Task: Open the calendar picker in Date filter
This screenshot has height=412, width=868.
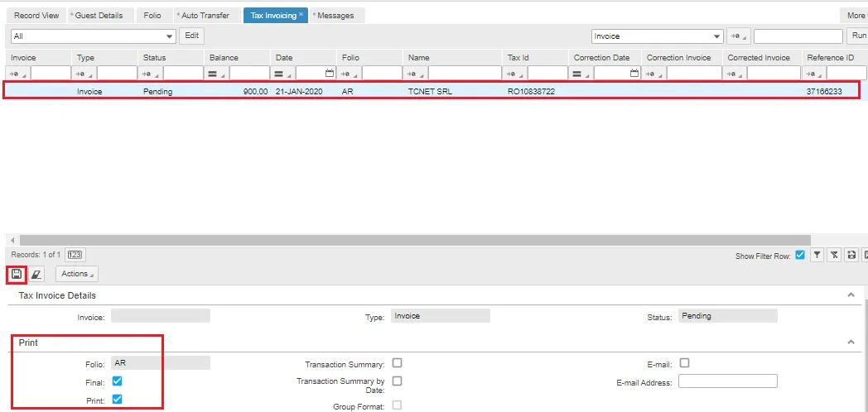Action: point(330,73)
